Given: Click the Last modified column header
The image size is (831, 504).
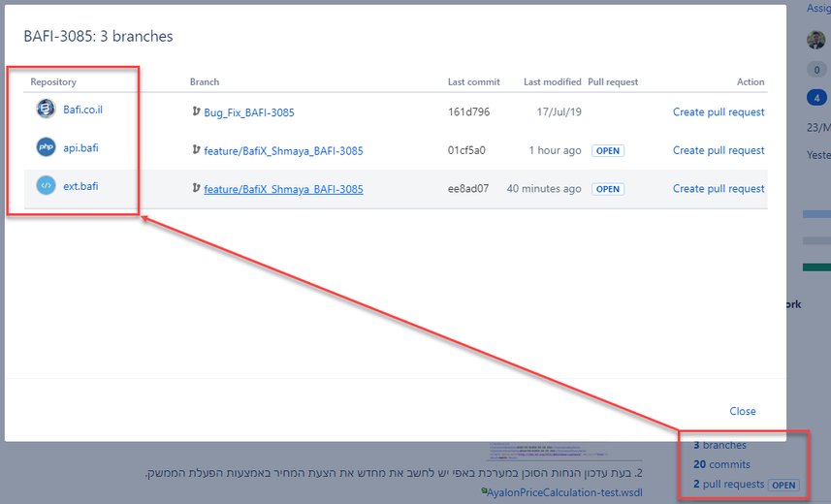Looking at the screenshot, I should pos(553,82).
